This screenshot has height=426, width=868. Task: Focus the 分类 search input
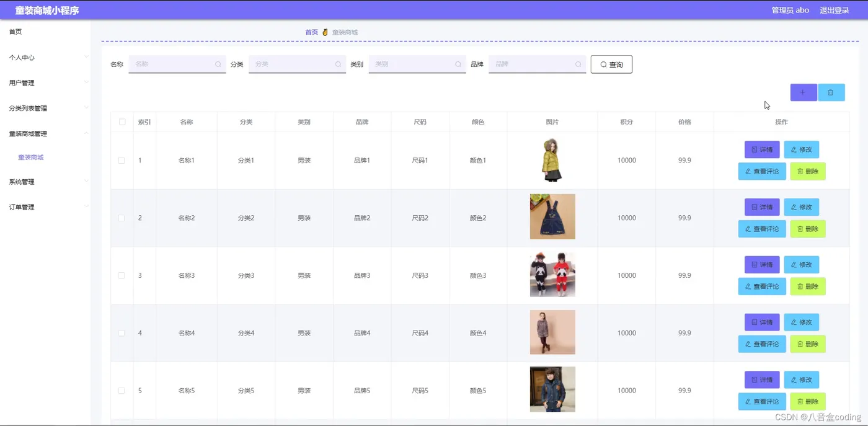tap(297, 64)
